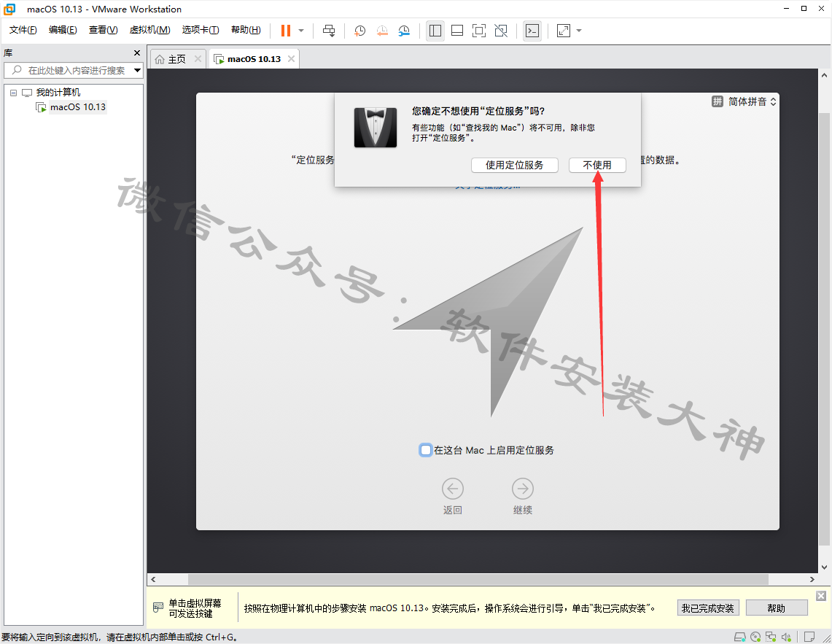
Task: Open the 文件(F) menu
Action: point(23,30)
